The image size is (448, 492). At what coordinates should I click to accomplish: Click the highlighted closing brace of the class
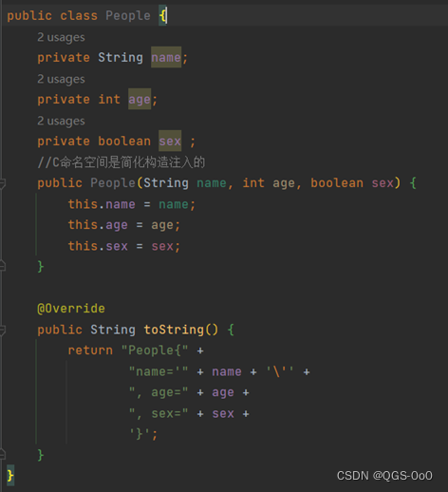pos(10,476)
